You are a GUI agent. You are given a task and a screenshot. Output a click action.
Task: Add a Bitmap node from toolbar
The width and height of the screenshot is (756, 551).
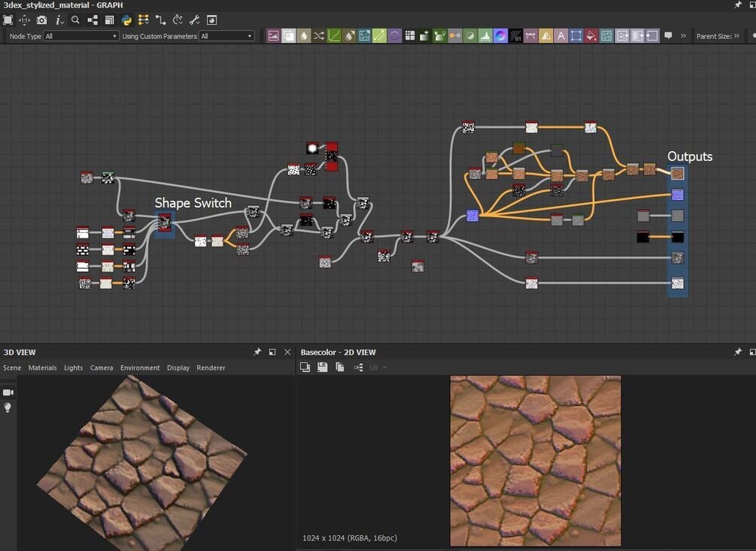click(273, 36)
